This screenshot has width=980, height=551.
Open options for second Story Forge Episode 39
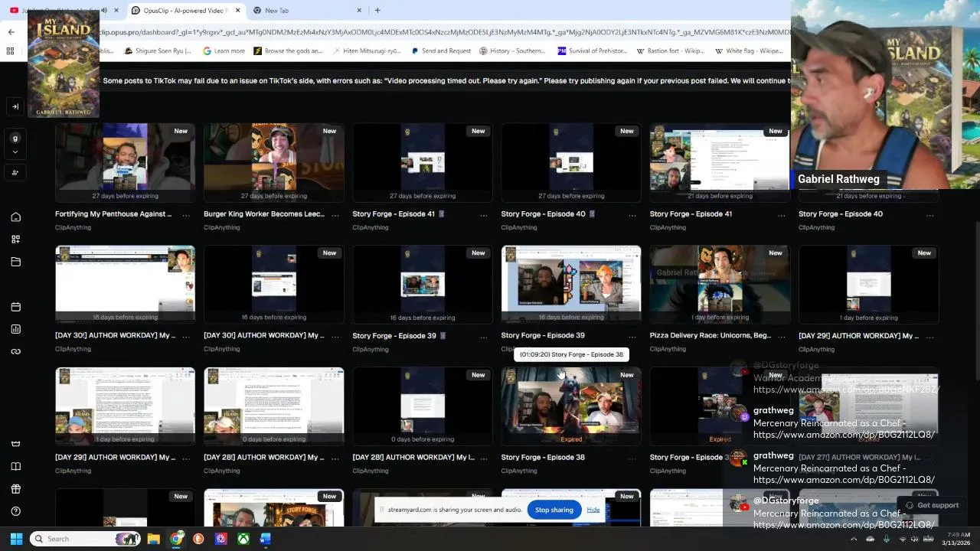(632, 337)
